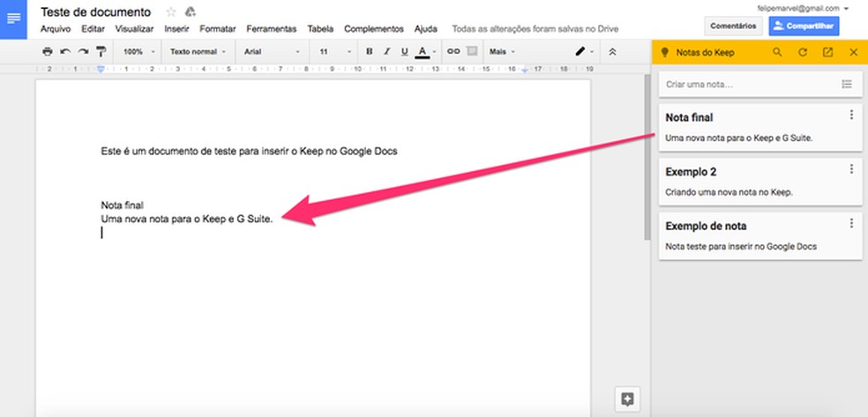
Task: Expand the Mais toolbar dropdown
Action: [502, 51]
